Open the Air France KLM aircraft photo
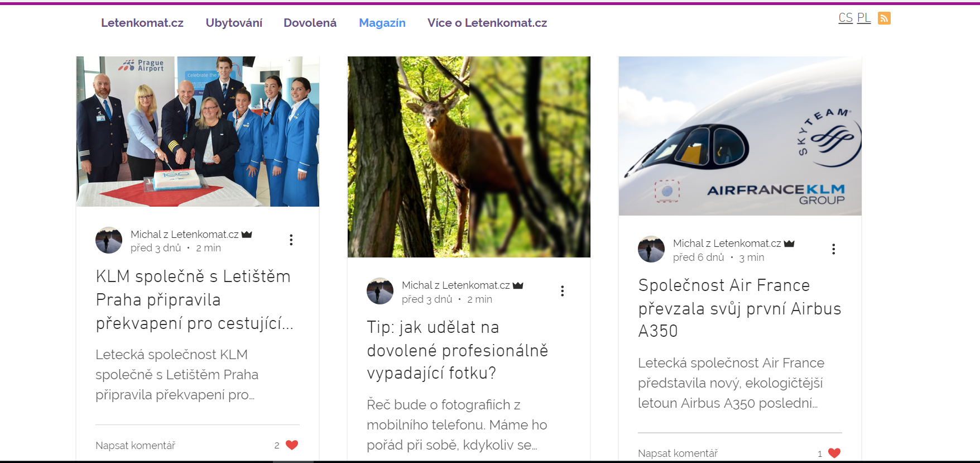The width and height of the screenshot is (980, 463). click(740, 136)
